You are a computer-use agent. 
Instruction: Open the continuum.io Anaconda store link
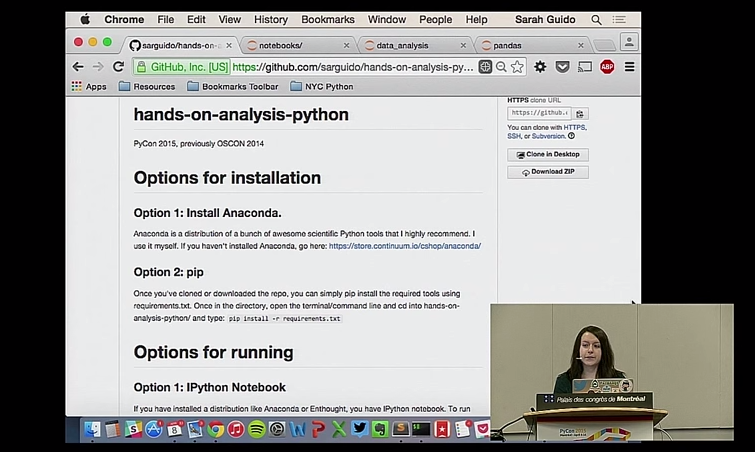point(404,245)
